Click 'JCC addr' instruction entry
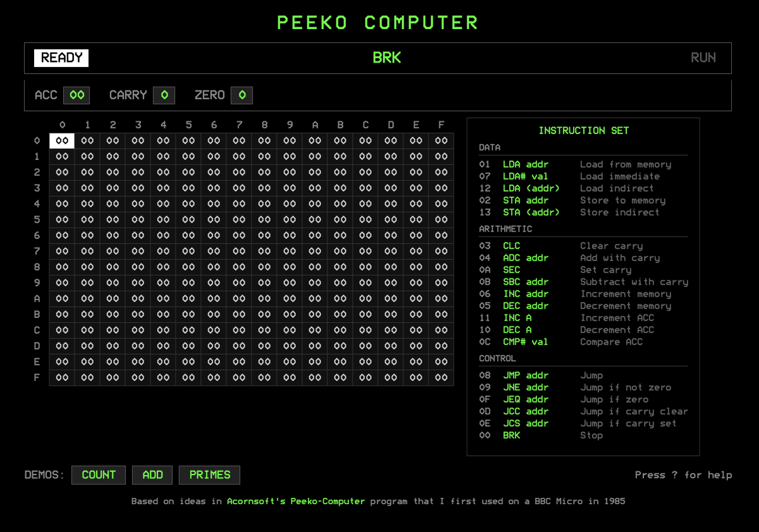Image resolution: width=759 pixels, height=532 pixels. coord(526,412)
